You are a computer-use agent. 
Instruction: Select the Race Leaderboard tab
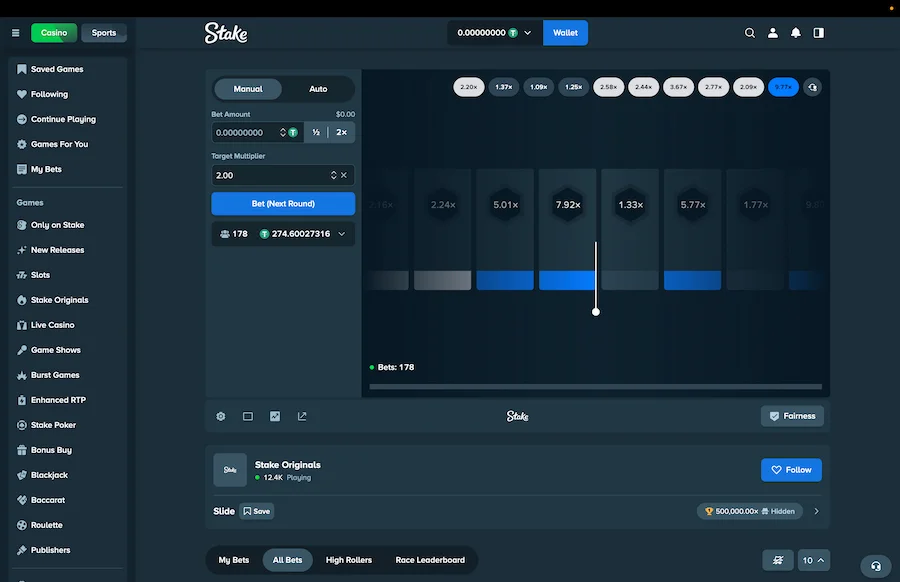[x=430, y=560]
